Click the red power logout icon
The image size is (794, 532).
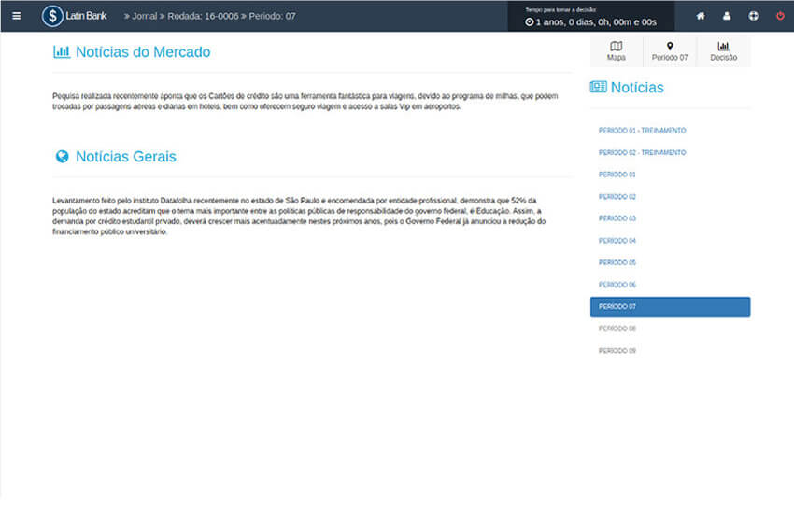coord(780,16)
